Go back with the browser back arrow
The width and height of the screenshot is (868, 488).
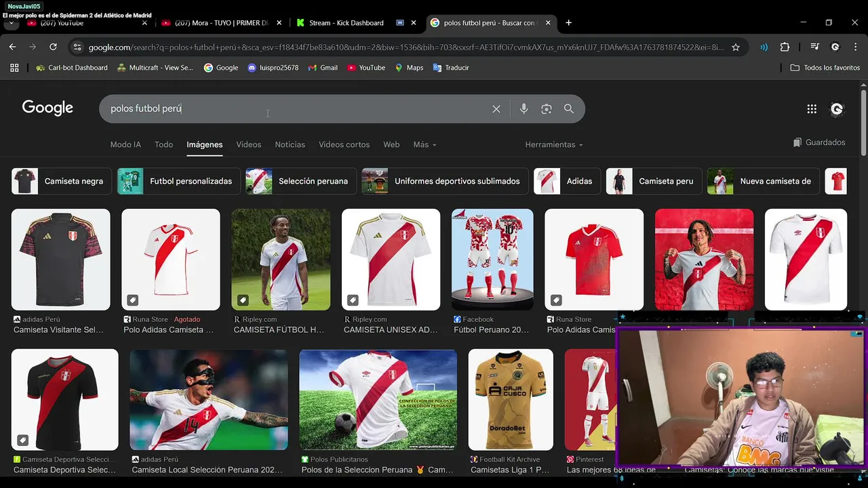click(12, 47)
